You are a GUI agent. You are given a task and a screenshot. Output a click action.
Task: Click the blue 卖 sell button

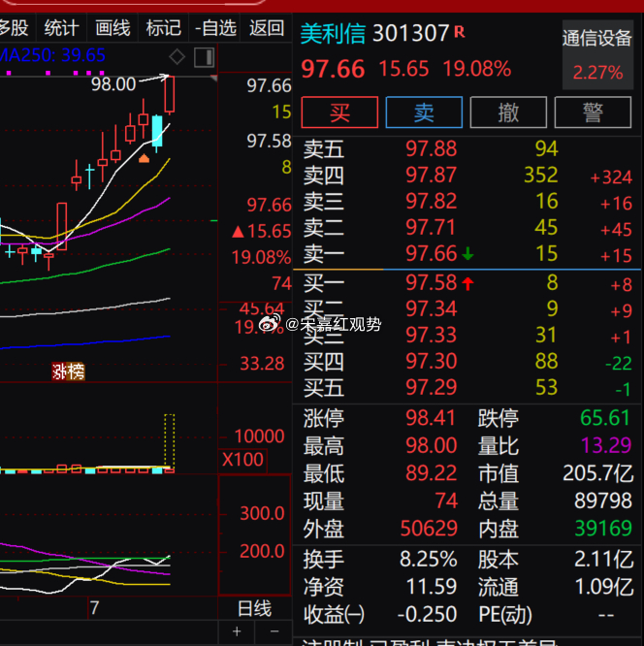tap(424, 113)
